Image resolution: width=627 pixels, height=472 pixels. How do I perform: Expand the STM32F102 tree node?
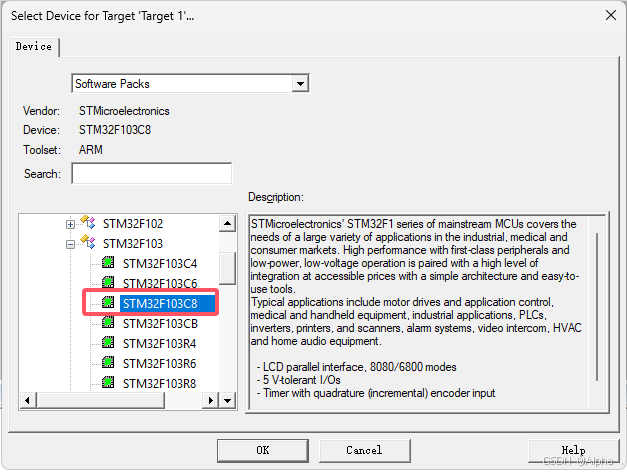(x=70, y=224)
